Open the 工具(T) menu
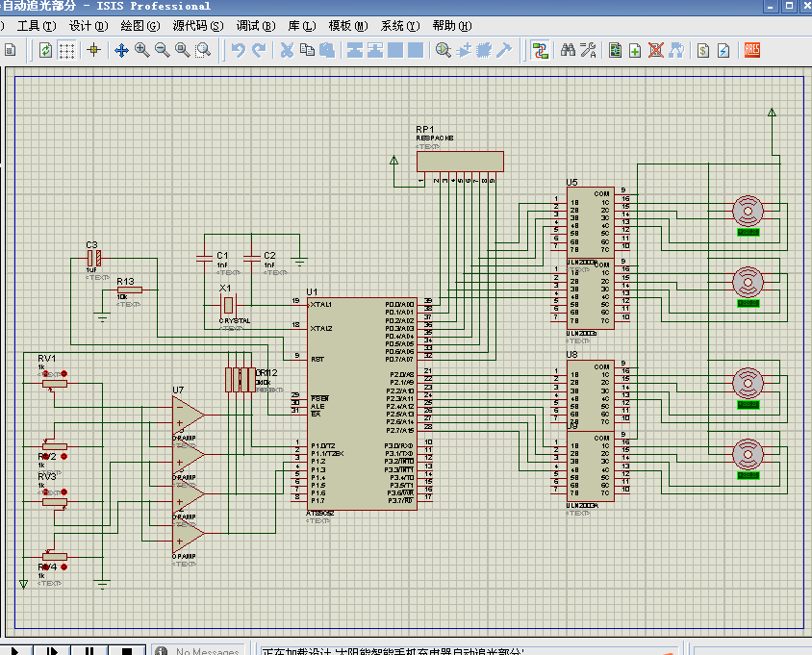The height and width of the screenshot is (655, 812). [x=36, y=26]
